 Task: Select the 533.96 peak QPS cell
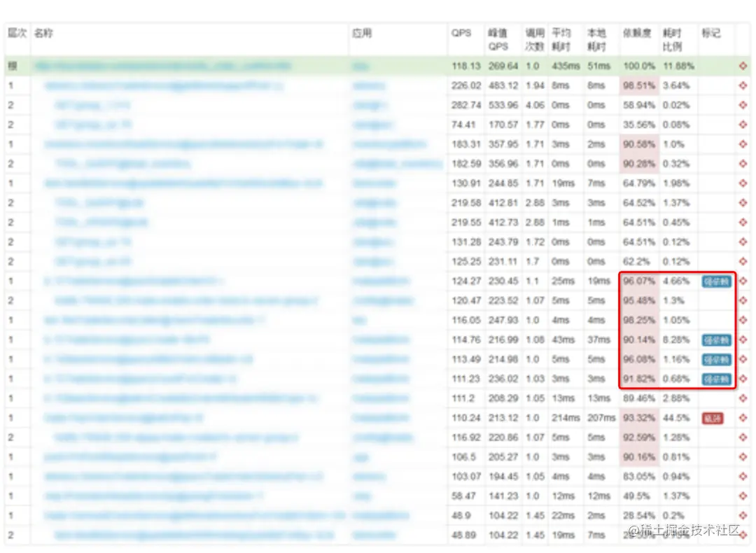point(503,105)
